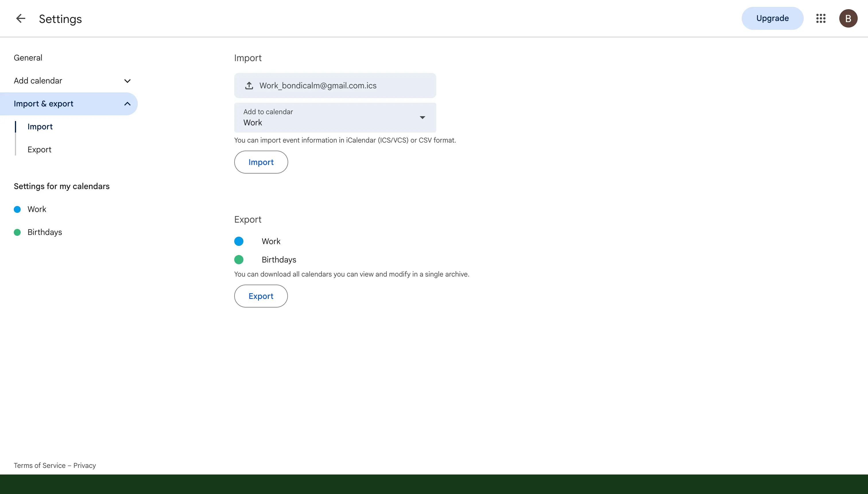Image resolution: width=868 pixels, height=494 pixels.
Task: Click the green Birthdays dot in sidebar
Action: click(x=17, y=232)
